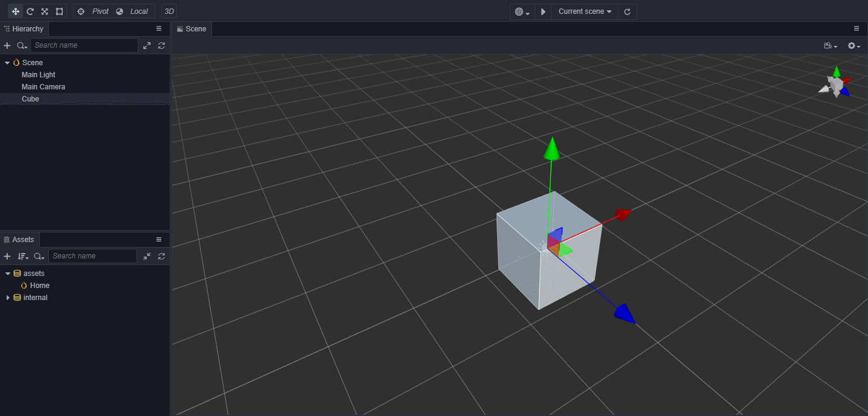Click the green Y-axis move arrow on Cube
Image resolution: width=868 pixels, height=416 pixels.
point(551,149)
